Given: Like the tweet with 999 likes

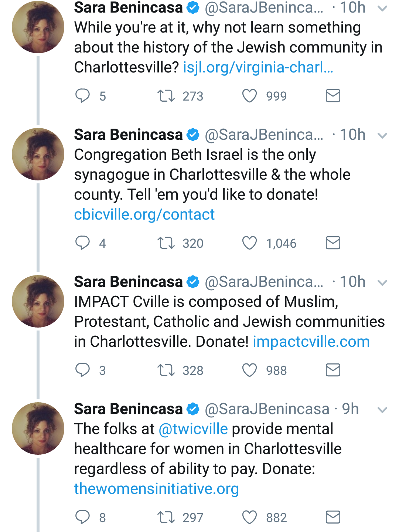Looking at the screenshot, I should [x=249, y=96].
